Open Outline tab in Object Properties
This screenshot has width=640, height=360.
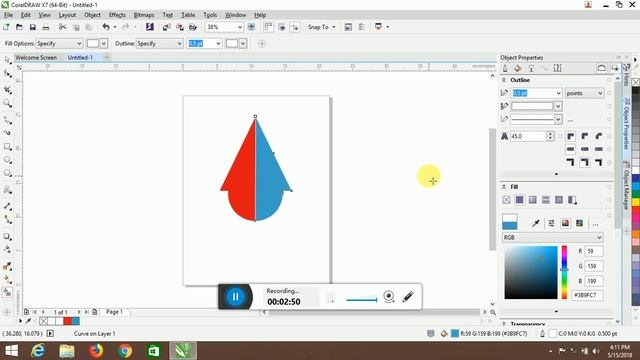[505, 69]
